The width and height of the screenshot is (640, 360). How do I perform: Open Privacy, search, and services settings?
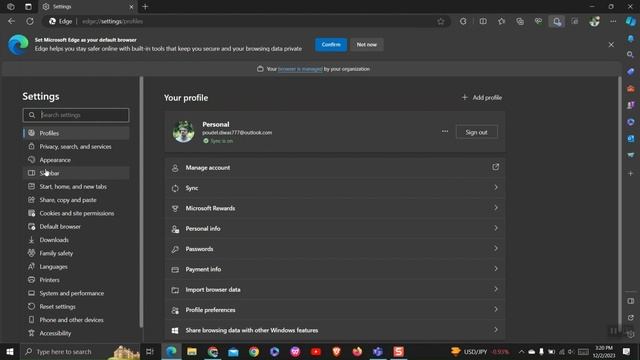point(76,147)
